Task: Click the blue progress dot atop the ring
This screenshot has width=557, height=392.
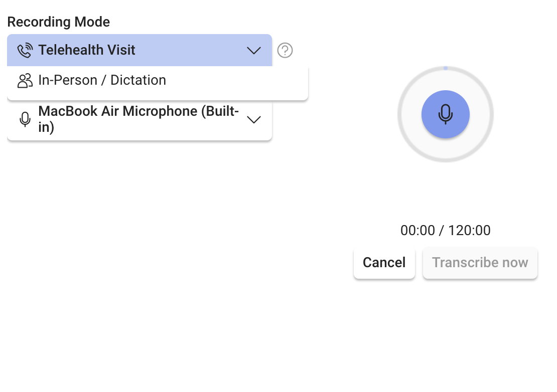Action: point(445,68)
